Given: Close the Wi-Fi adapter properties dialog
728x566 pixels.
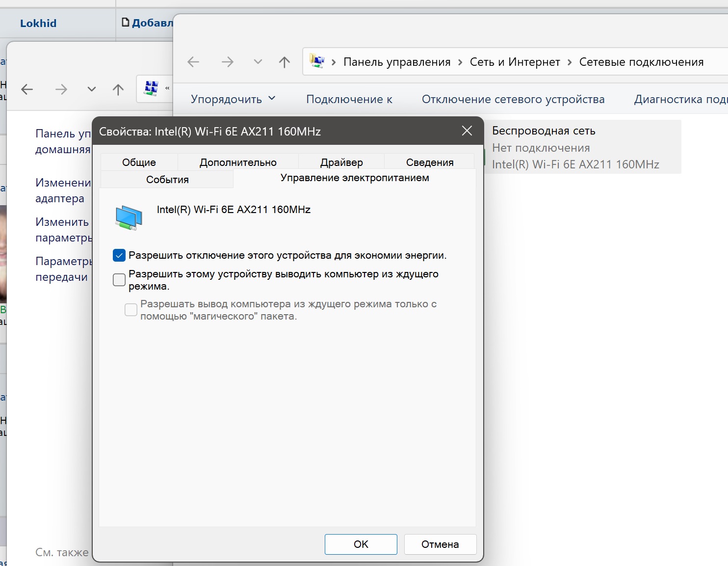Looking at the screenshot, I should point(467,131).
